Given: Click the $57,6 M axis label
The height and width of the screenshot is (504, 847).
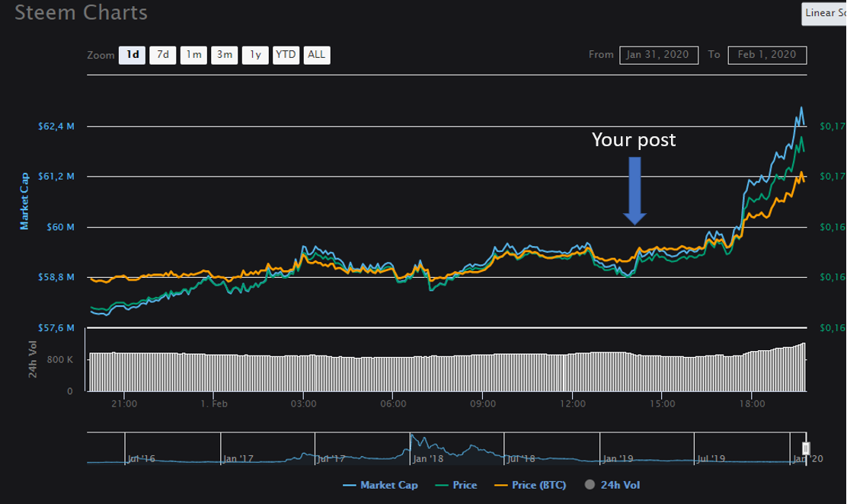Looking at the screenshot, I should coord(56,328).
